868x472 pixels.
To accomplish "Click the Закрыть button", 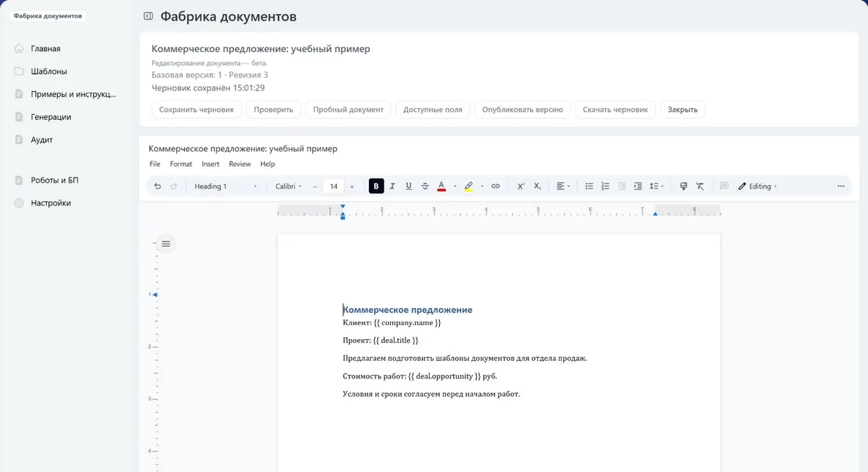I will tap(682, 110).
